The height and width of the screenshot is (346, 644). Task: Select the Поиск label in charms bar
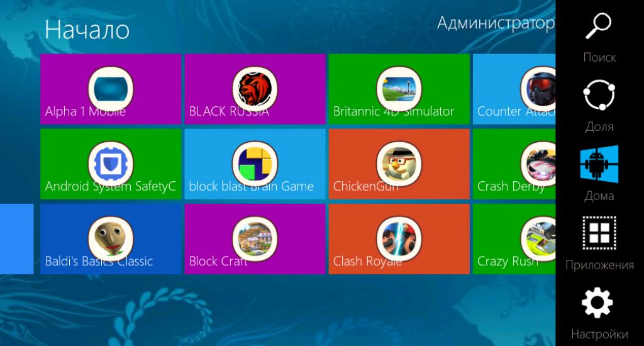[599, 57]
